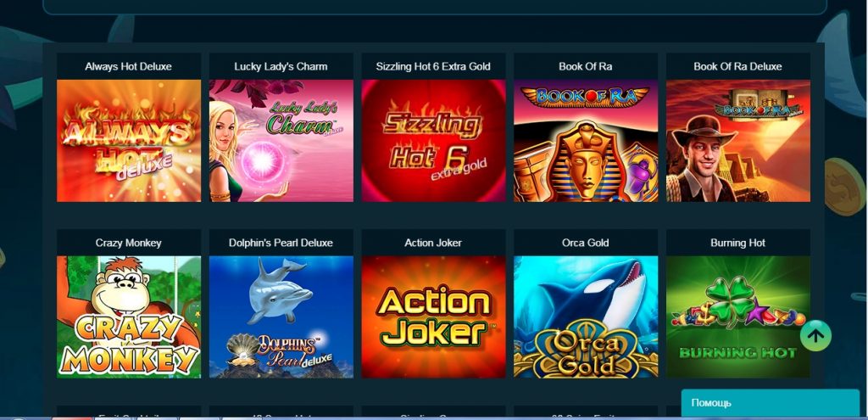Click the Book Of Ra Deluxe title label
Viewport: 868px width, 420px height.
click(x=738, y=66)
